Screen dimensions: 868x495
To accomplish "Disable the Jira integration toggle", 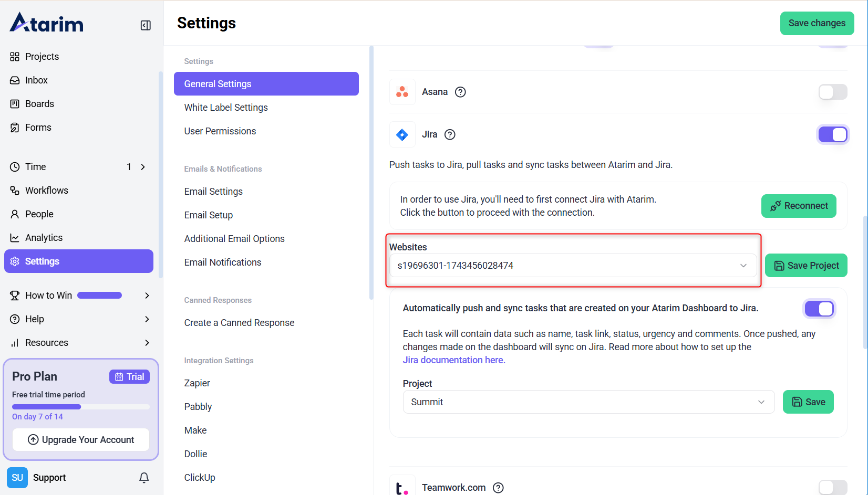I will pyautogui.click(x=832, y=135).
